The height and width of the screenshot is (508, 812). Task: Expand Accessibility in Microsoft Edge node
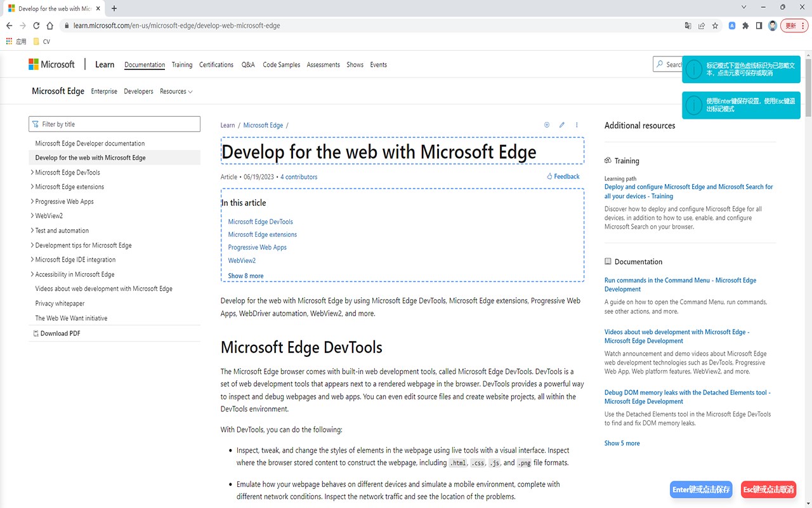(32, 274)
